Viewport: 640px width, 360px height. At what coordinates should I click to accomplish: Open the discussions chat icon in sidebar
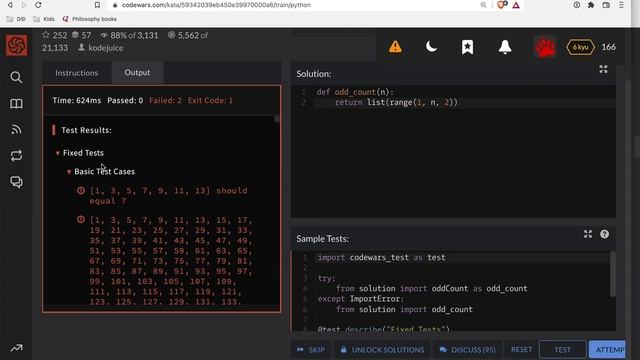click(16, 182)
